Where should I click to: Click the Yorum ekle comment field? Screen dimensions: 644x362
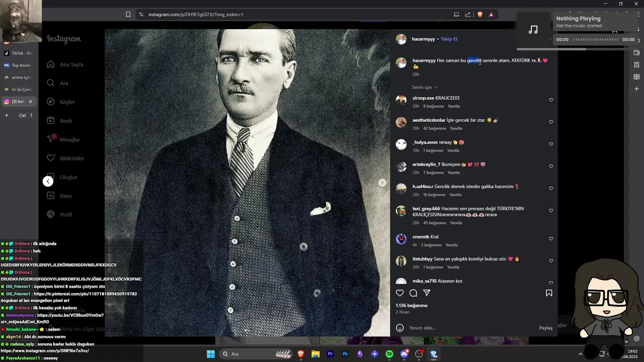click(x=472, y=328)
